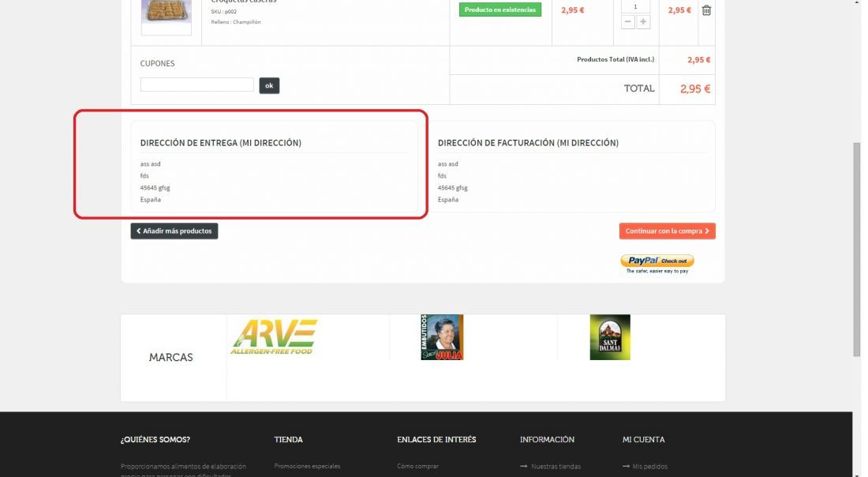Open the Sant Dalmai brand logo
The width and height of the screenshot is (868, 477).
click(610, 337)
